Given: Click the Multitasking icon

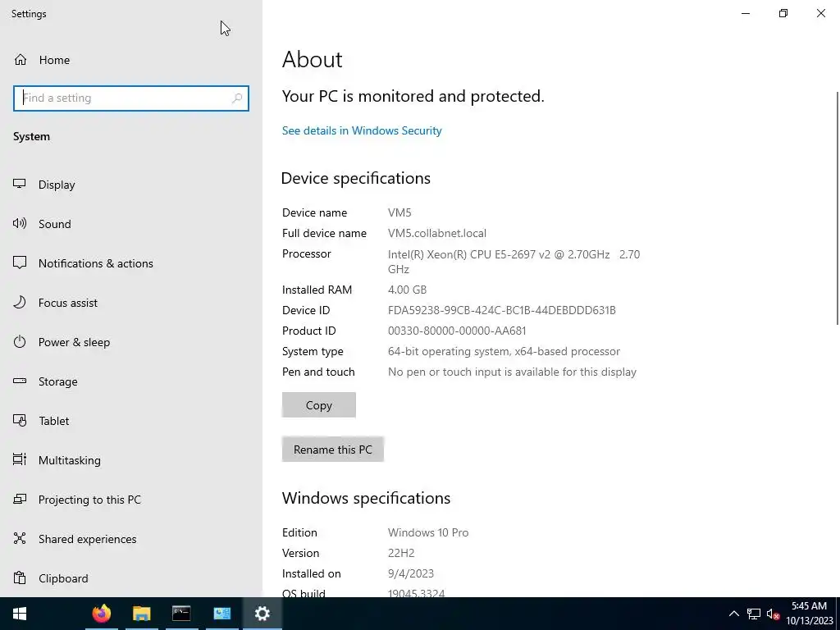Looking at the screenshot, I should (x=20, y=459).
